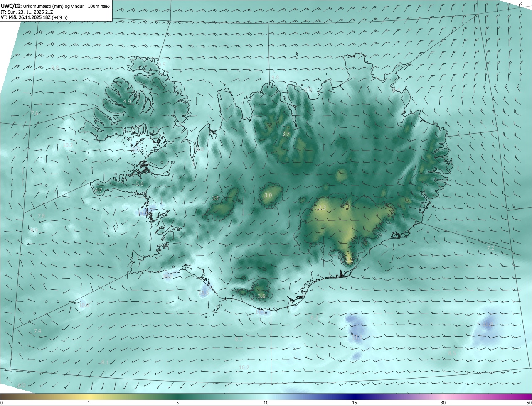
Task: Click the 'VT: Mið. 26.11.2025 18Z (+69 h)' line
Action: (34, 17)
